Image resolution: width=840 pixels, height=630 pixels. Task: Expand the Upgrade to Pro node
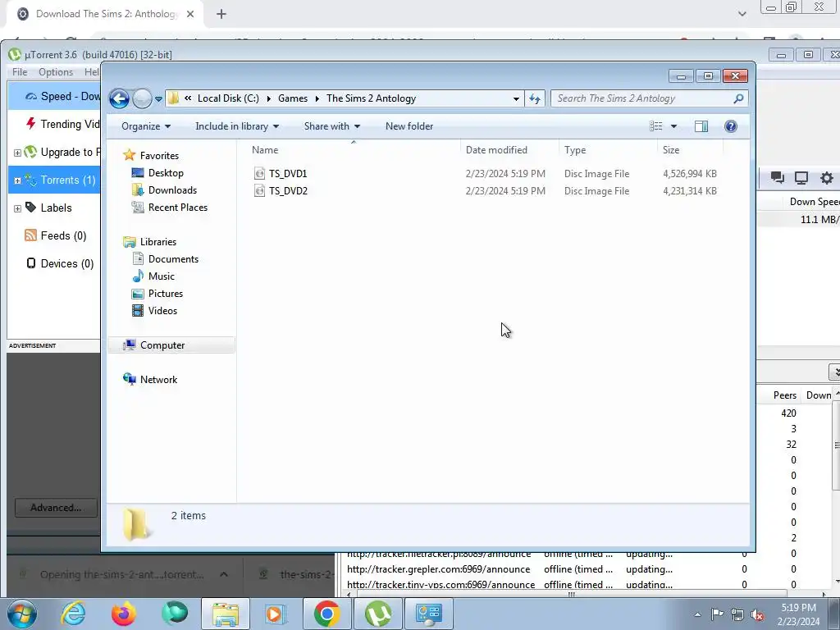click(17, 153)
